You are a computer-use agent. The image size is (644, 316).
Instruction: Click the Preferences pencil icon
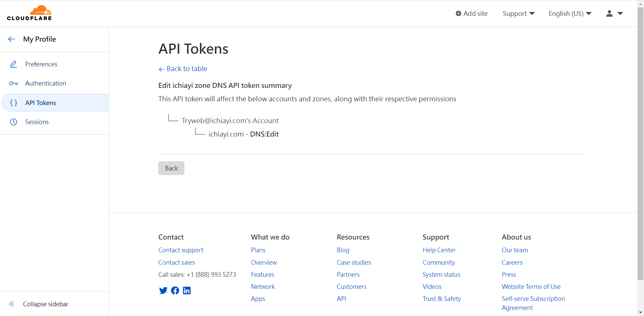[x=13, y=64]
